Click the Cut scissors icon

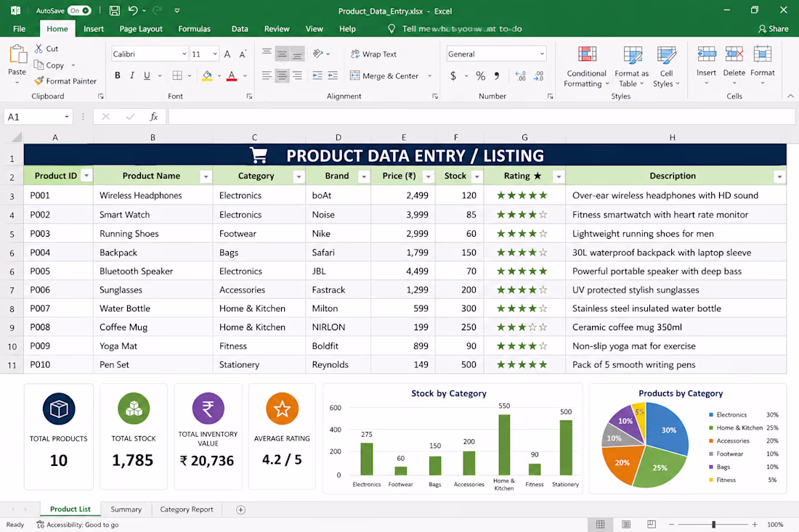tap(38, 49)
